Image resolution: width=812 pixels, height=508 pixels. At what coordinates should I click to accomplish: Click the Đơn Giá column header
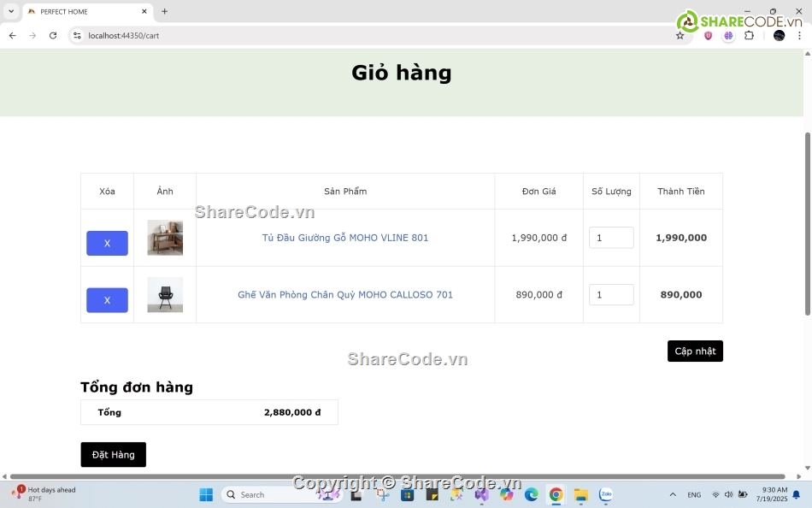538,192
